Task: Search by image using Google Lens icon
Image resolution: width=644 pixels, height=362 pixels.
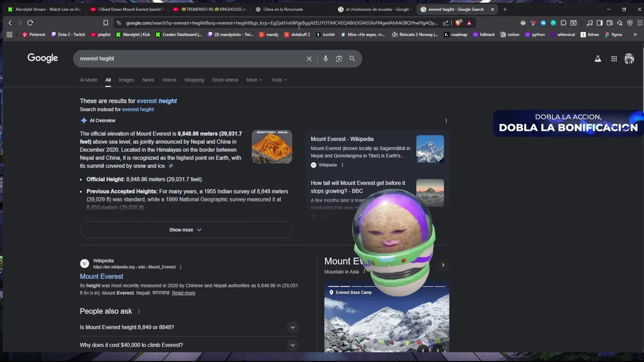Action: click(339, 59)
